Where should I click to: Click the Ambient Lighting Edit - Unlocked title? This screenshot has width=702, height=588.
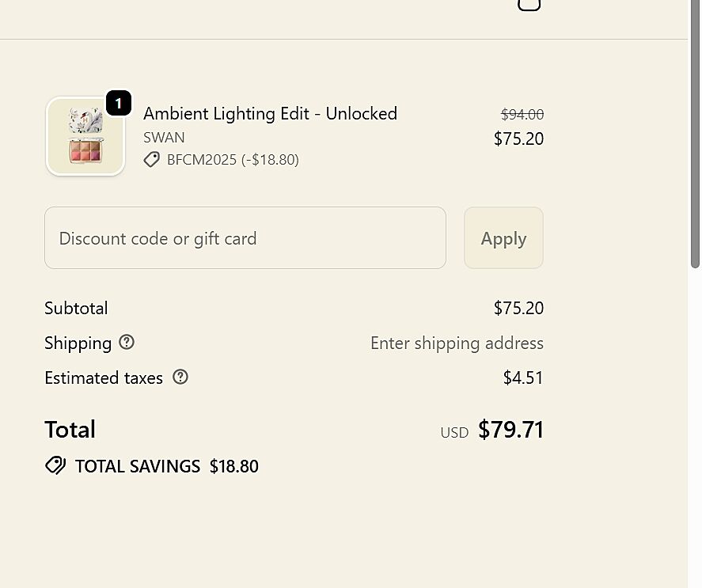(270, 113)
